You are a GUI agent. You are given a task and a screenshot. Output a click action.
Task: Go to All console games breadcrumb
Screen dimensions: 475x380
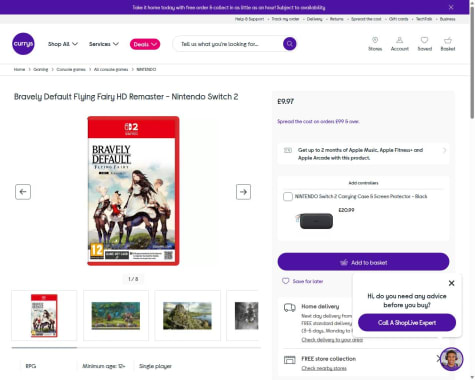coord(111,69)
